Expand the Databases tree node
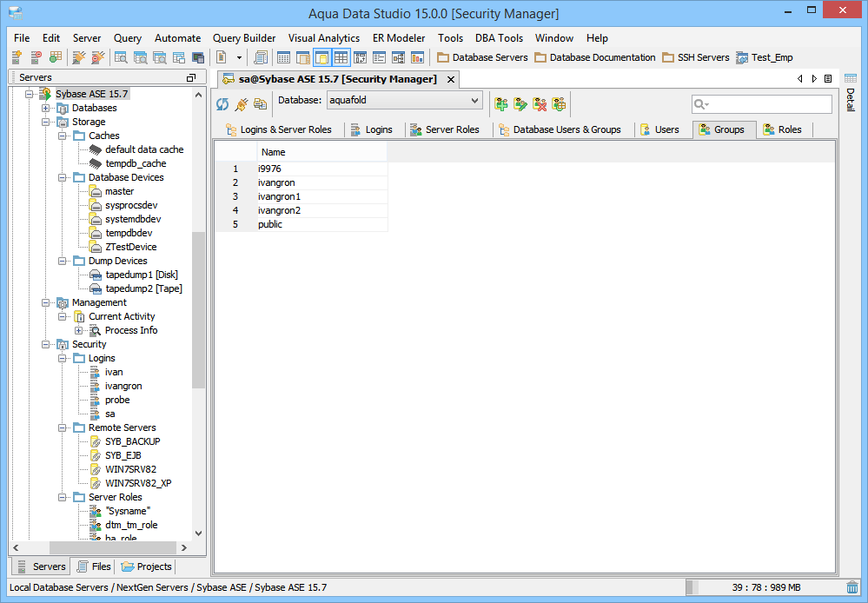This screenshot has height=603, width=868. (x=46, y=108)
